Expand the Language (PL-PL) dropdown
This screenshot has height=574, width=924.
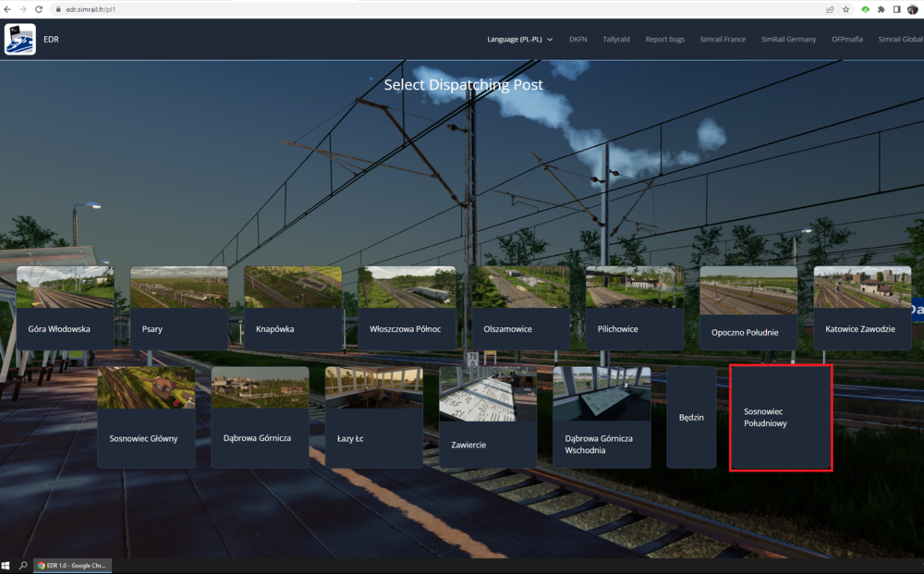coord(519,40)
